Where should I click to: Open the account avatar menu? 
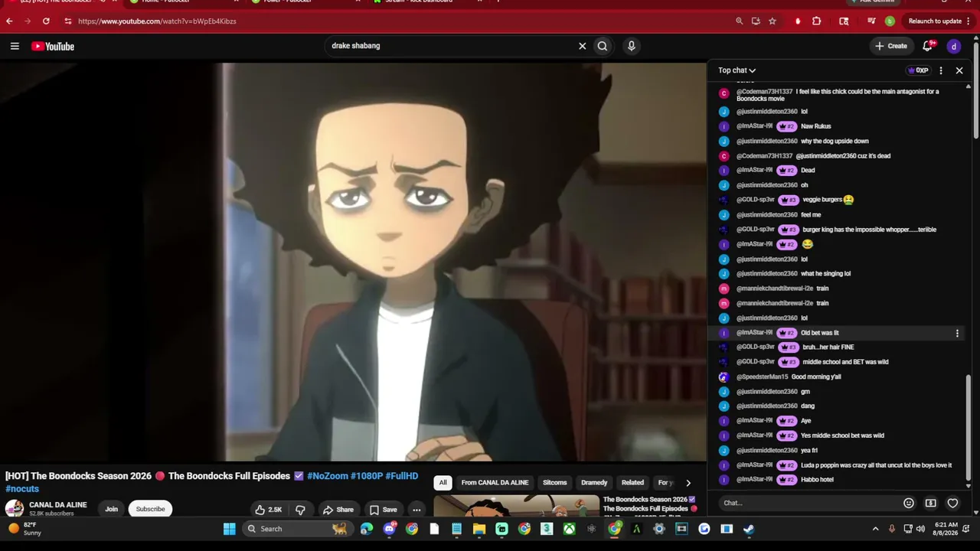[x=953, y=47]
